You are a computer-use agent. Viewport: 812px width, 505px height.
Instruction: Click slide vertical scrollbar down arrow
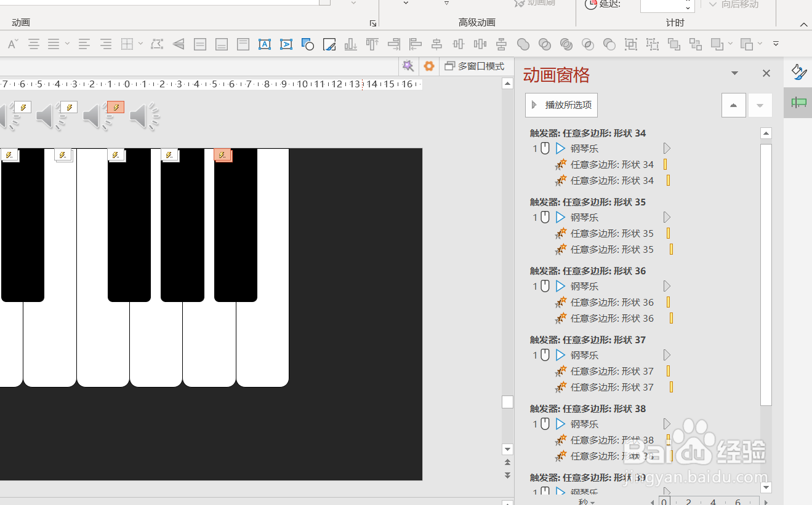[x=507, y=449]
